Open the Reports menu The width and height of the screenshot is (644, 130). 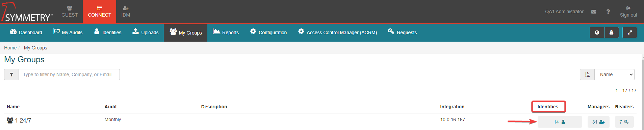click(x=226, y=32)
